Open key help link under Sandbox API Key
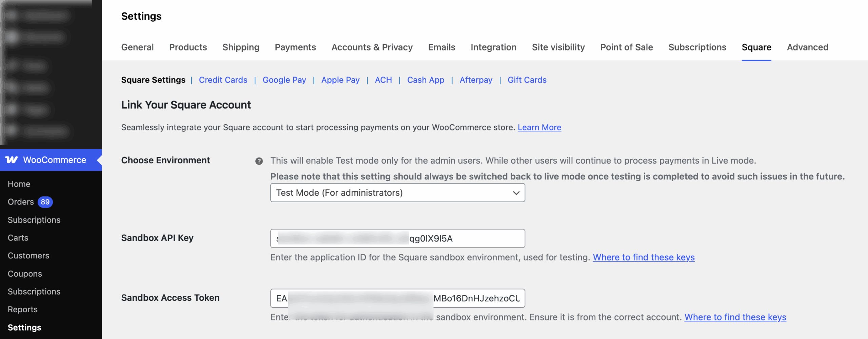This screenshot has width=868, height=339. coord(644,257)
